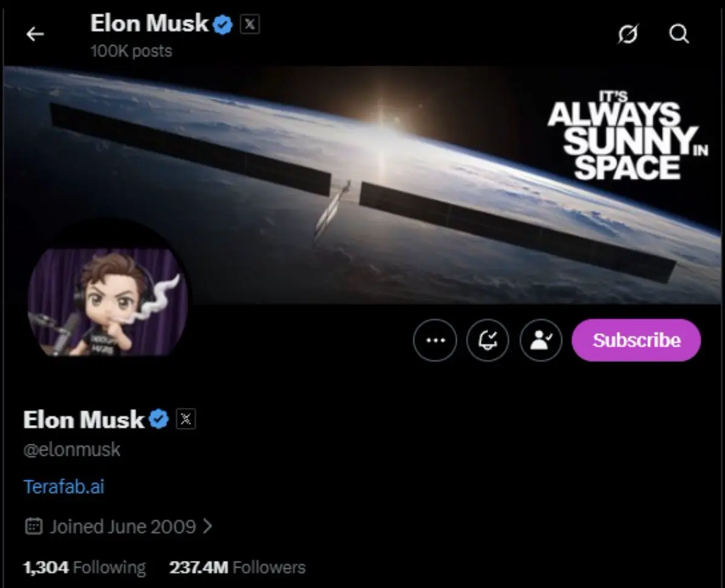This screenshot has width=725, height=588.
Task: View the 1,304 Following list
Action: [x=85, y=567]
